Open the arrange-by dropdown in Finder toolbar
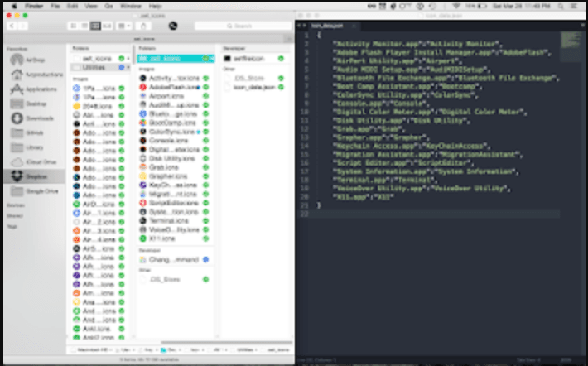This screenshot has width=588, height=366. (125, 26)
